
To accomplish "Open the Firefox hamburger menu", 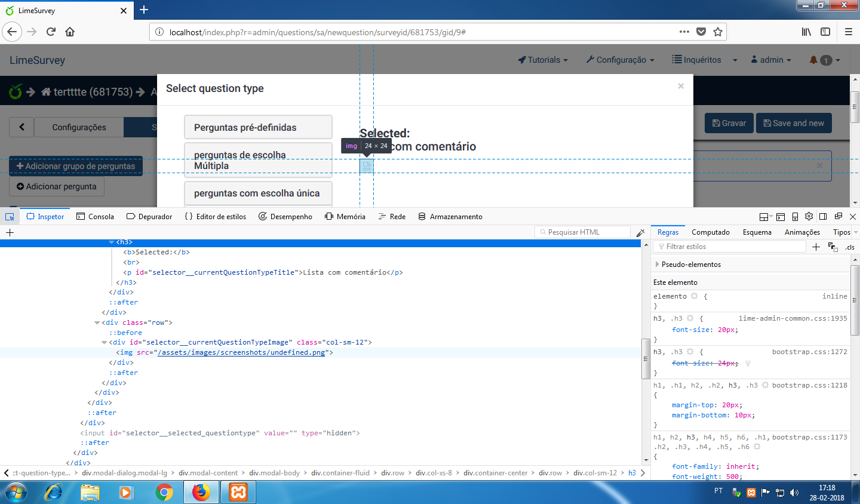I will click(848, 32).
